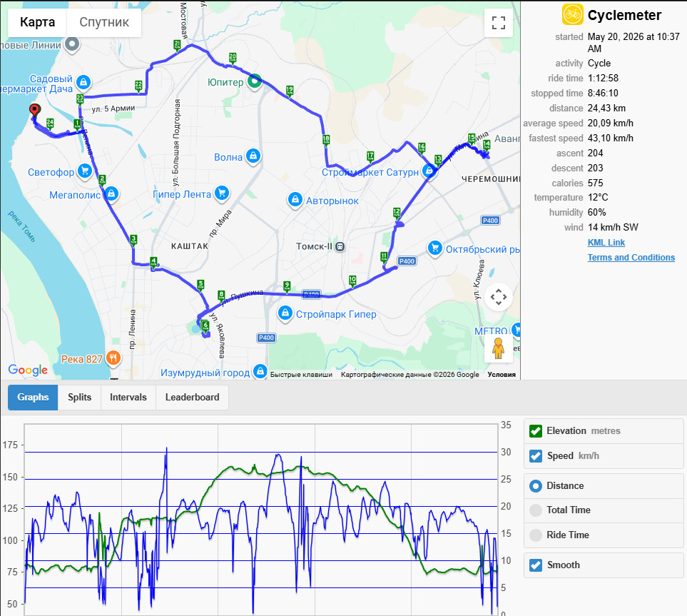Toggle fullscreen map view icon

pos(498,23)
